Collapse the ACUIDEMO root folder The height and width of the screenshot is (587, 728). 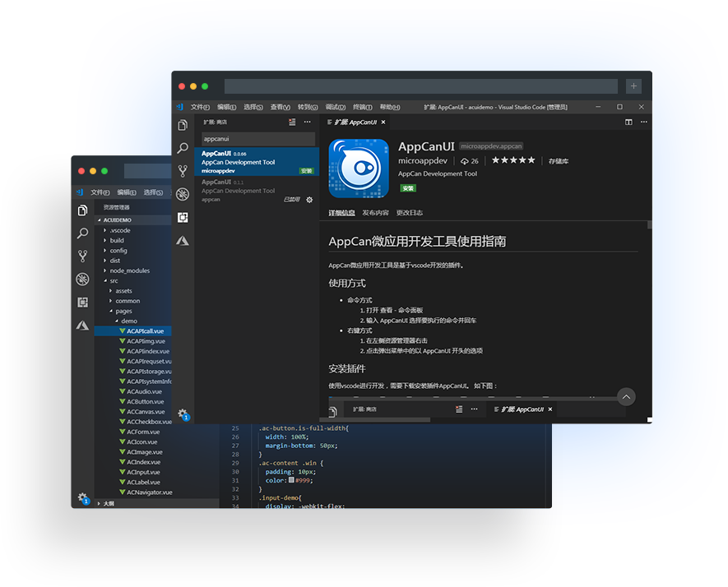pos(99,220)
